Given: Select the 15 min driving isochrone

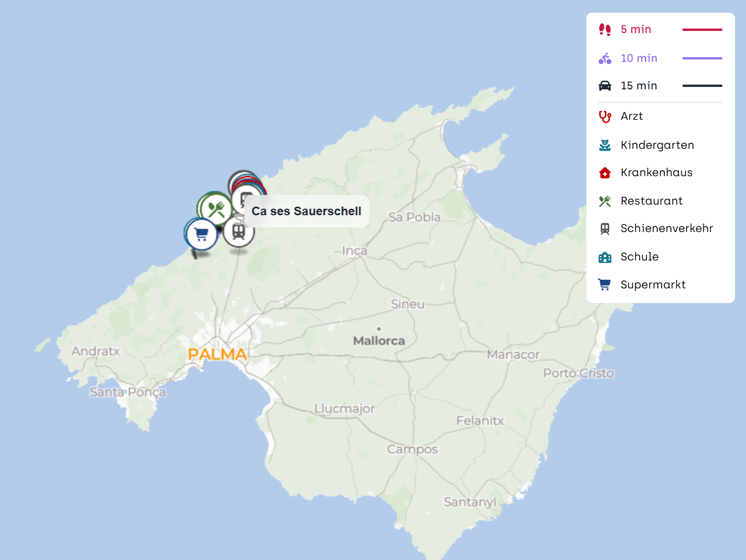Looking at the screenshot, I should tap(639, 86).
